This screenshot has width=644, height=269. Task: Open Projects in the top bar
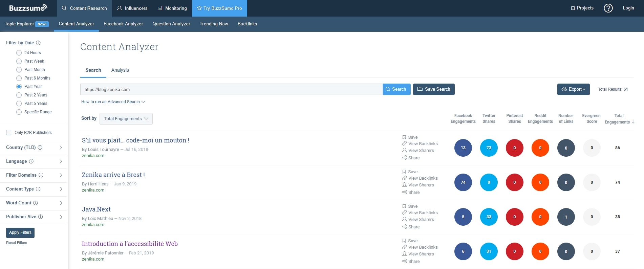pyautogui.click(x=582, y=8)
